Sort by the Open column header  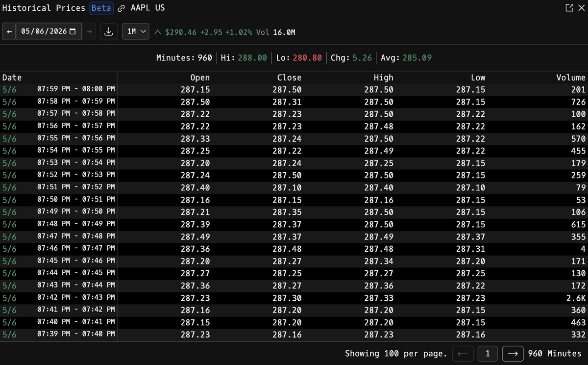tap(200, 78)
